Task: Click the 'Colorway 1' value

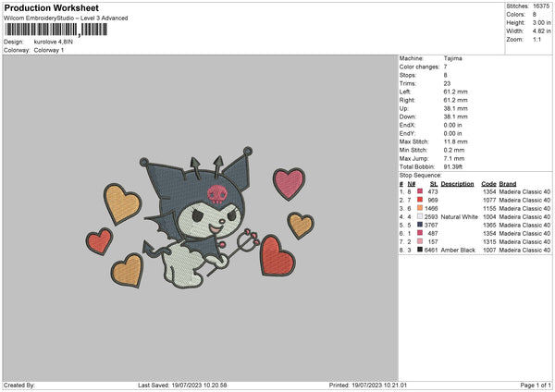Action: pyautogui.click(x=49, y=50)
